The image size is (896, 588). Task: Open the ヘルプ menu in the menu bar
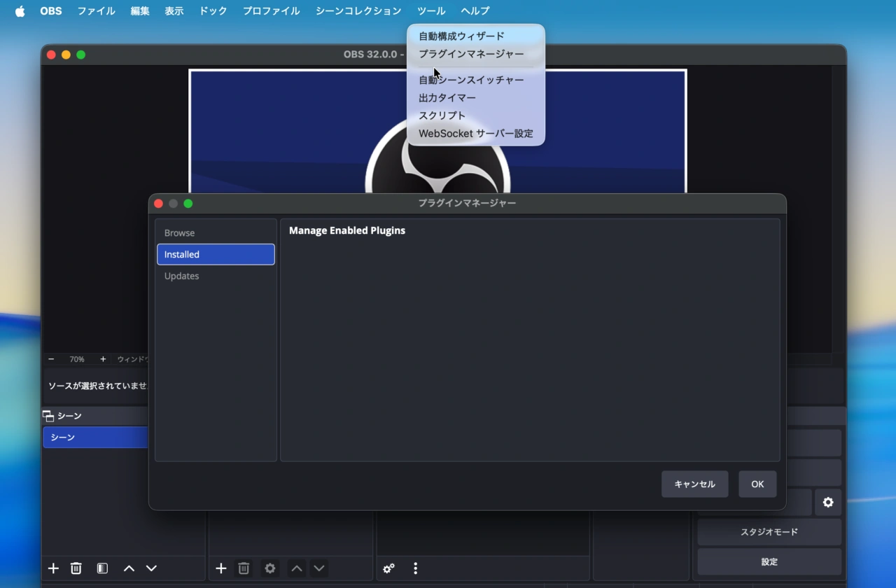click(x=475, y=10)
